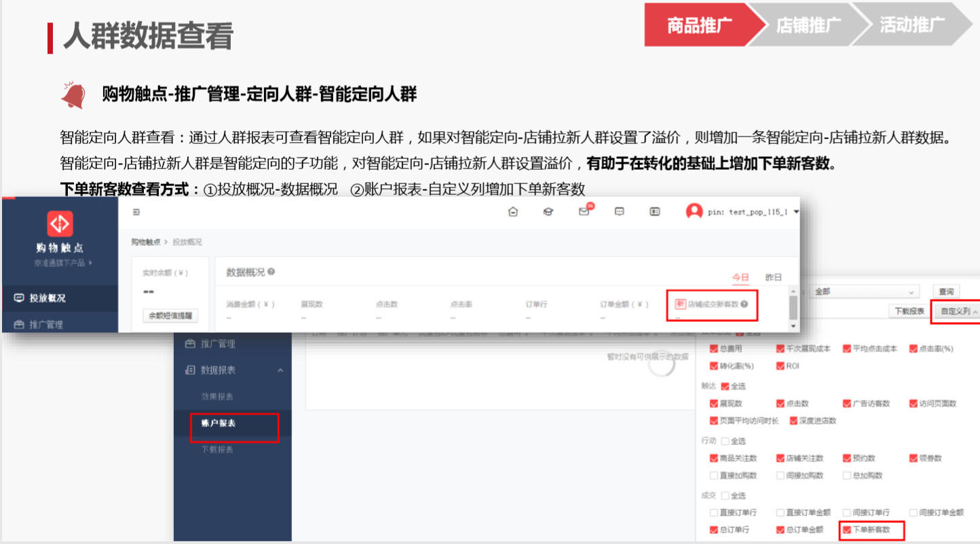The height and width of the screenshot is (544, 980).
Task: Open the chat message icon in top bar
Action: [x=619, y=211]
